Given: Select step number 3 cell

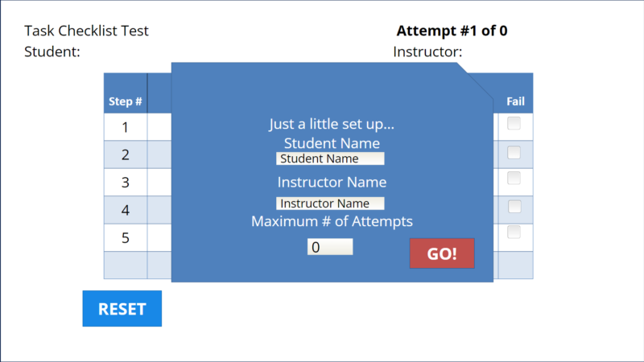Looking at the screenshot, I should [126, 183].
